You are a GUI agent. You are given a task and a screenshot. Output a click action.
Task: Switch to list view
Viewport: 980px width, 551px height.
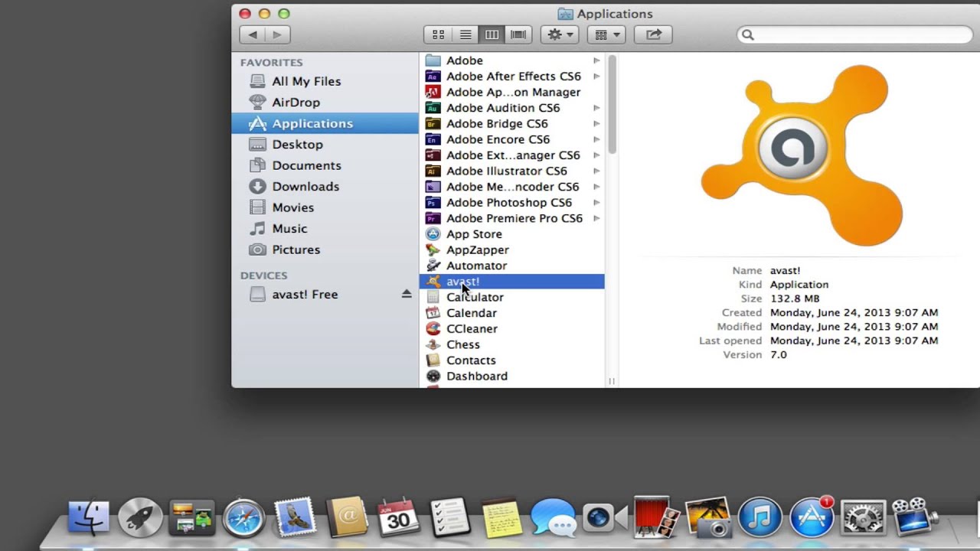point(465,34)
